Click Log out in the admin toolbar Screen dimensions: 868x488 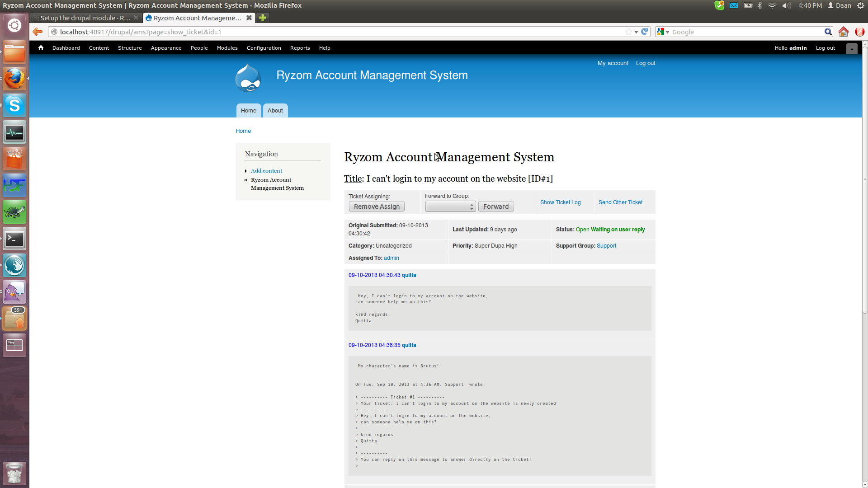825,48
